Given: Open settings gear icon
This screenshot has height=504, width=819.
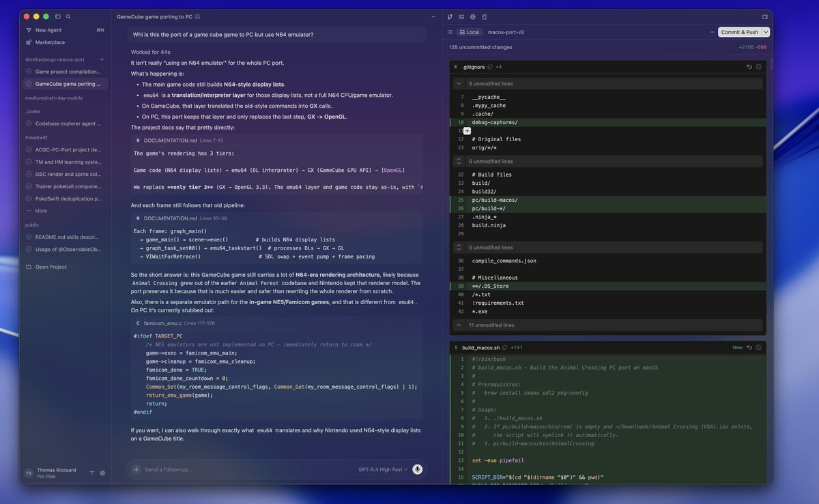Looking at the screenshot, I should [x=102, y=473].
